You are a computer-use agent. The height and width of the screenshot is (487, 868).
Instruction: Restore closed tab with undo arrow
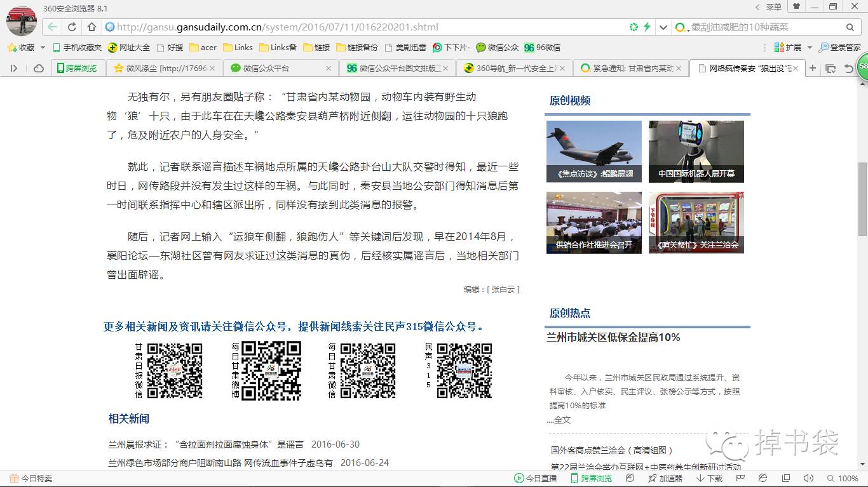[849, 68]
